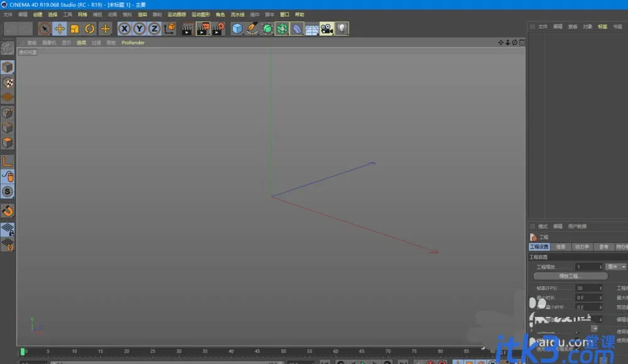Open Render Settings gear clapperboard icon
This screenshot has height=364, width=628.
pyautogui.click(x=219, y=29)
